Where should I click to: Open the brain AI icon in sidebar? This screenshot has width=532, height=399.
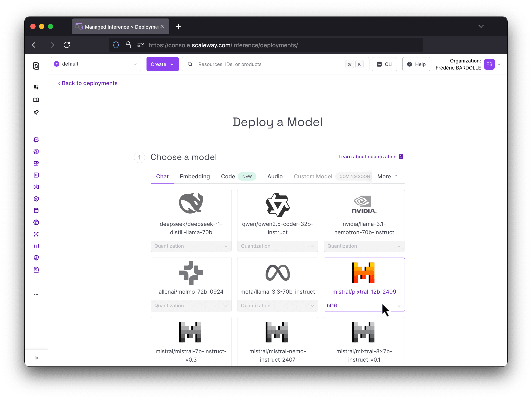point(36,152)
